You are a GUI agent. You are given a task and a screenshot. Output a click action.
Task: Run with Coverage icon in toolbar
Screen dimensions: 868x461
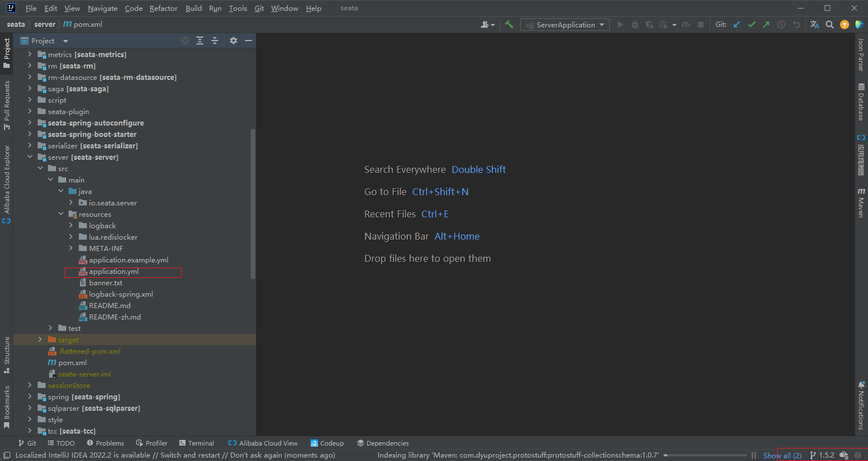(649, 25)
